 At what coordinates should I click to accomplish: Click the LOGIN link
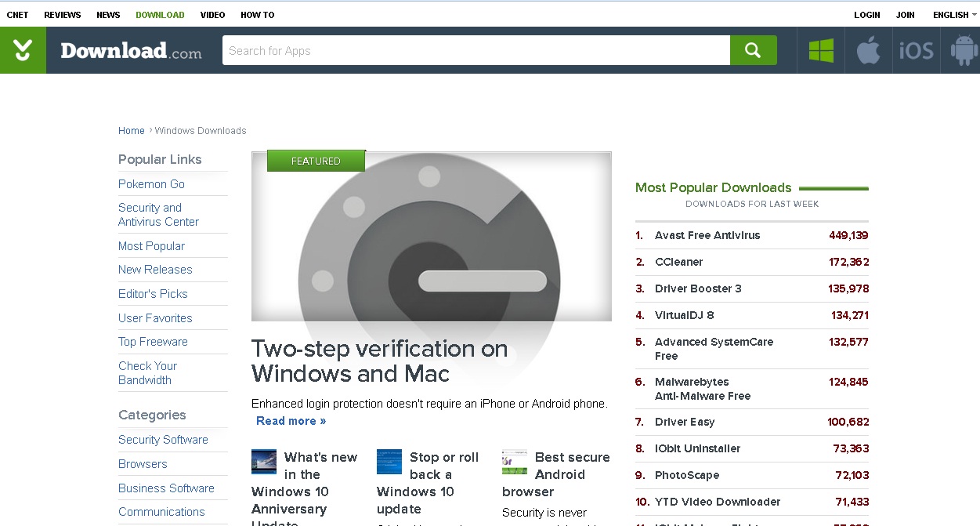click(x=867, y=15)
